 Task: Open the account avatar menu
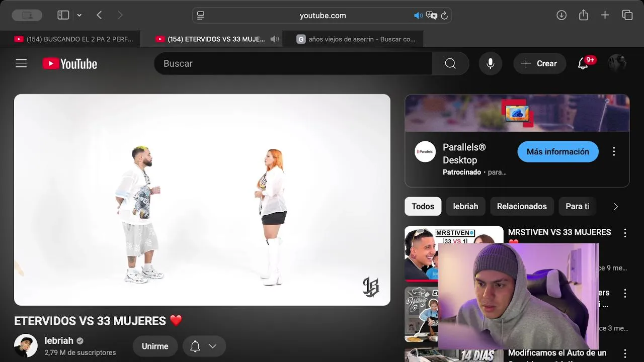tap(617, 63)
